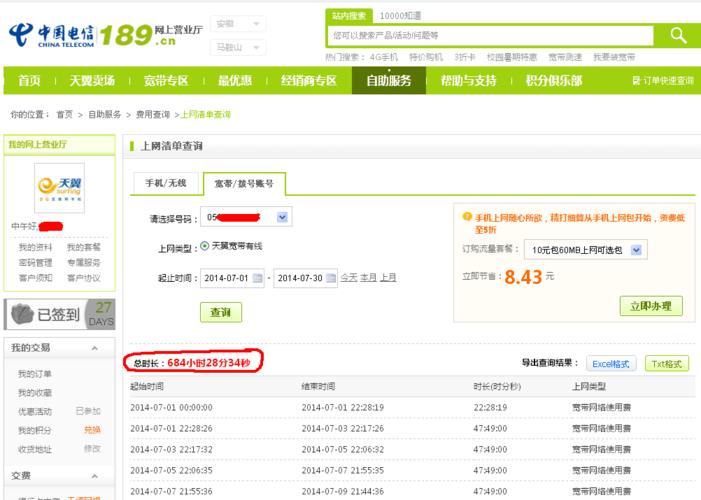The height and width of the screenshot is (500, 701).
Task: Open the 安徽 province dropdown
Action: [240, 23]
